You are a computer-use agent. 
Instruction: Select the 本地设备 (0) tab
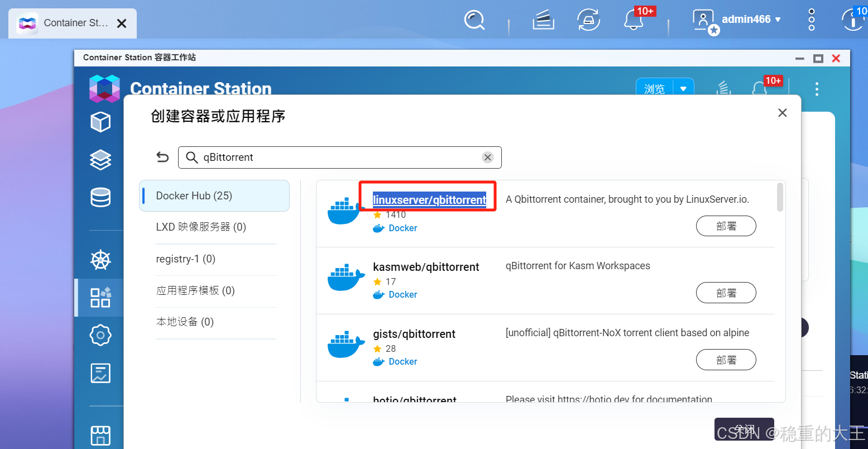point(185,322)
